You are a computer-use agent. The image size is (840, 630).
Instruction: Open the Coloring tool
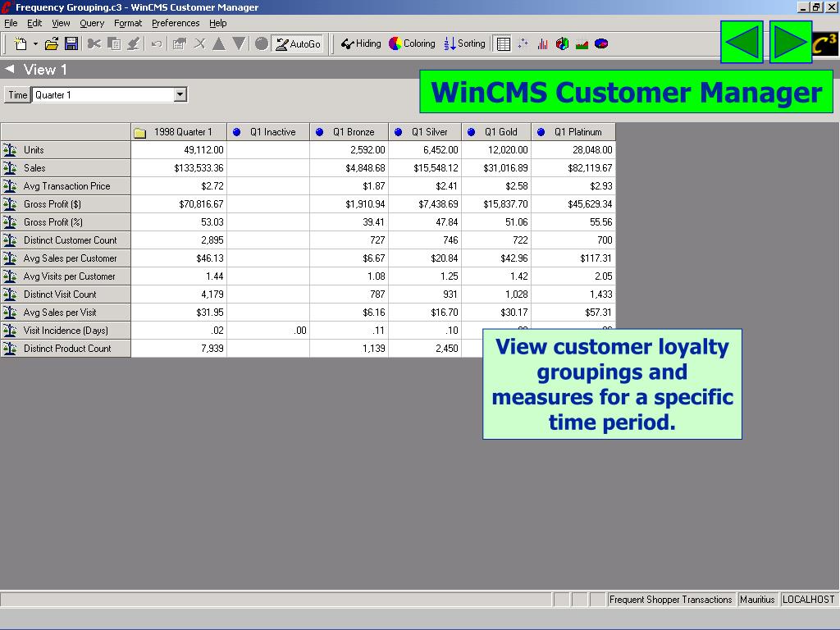(412, 44)
